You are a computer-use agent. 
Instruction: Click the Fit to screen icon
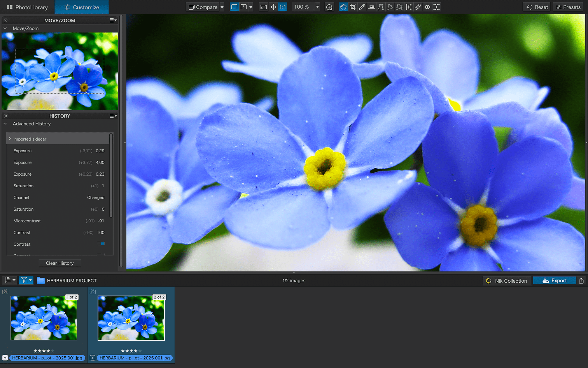[264, 7]
